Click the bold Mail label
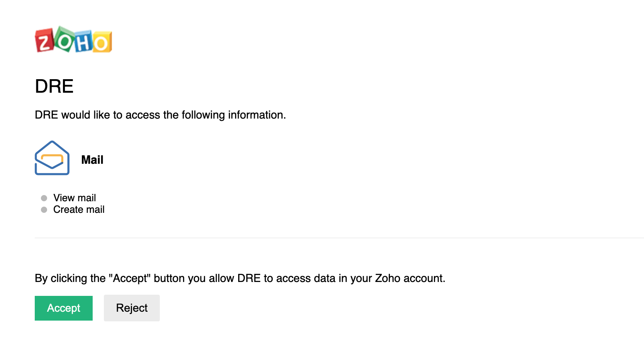Screen dimensions: 644x343 [92, 160]
